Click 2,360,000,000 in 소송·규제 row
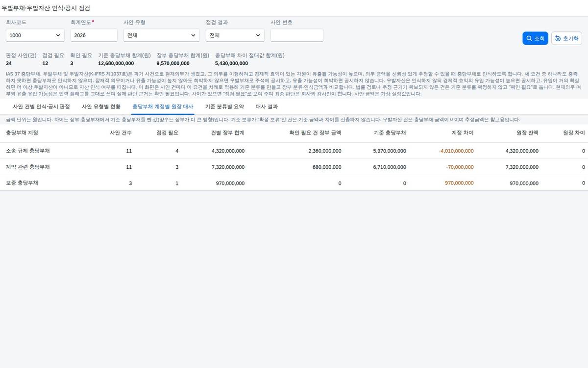Image resolution: width=588 pixels, height=368 pixels. [x=325, y=151]
